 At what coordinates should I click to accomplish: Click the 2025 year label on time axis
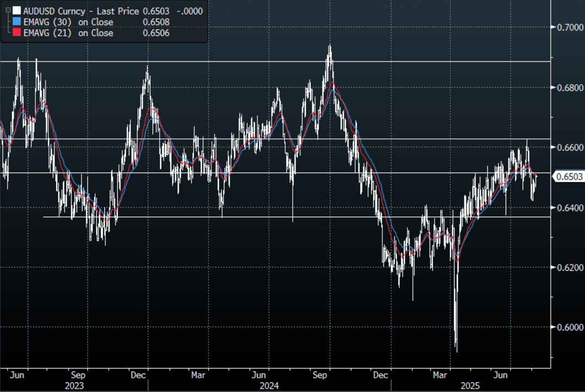coord(470,386)
